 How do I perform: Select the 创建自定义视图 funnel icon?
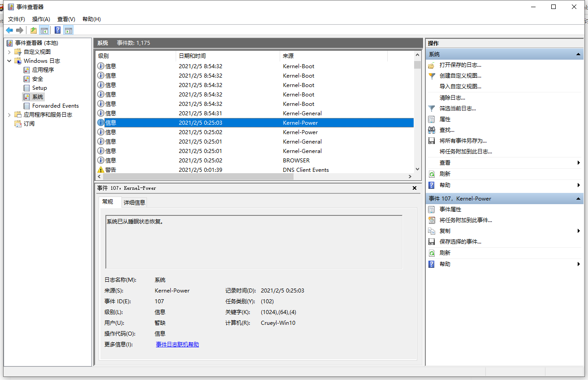[431, 76]
